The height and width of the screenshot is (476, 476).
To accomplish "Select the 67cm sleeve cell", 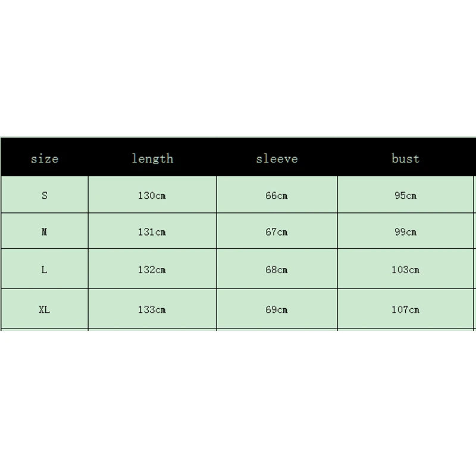I will pyautogui.click(x=277, y=232).
